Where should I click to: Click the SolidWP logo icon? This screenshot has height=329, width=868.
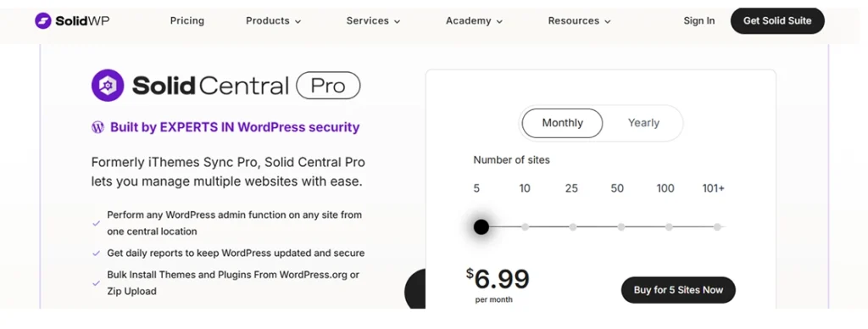pyautogui.click(x=43, y=21)
